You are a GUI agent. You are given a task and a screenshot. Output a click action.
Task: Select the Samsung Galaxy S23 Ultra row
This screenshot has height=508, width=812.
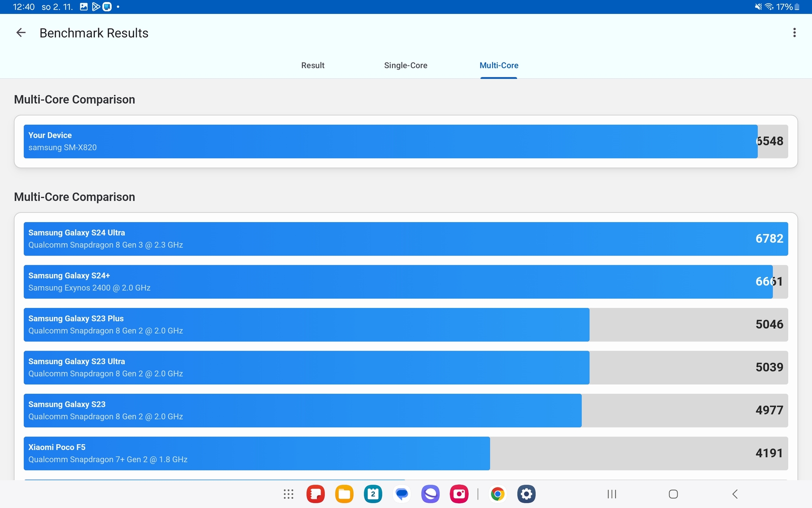[x=406, y=368]
